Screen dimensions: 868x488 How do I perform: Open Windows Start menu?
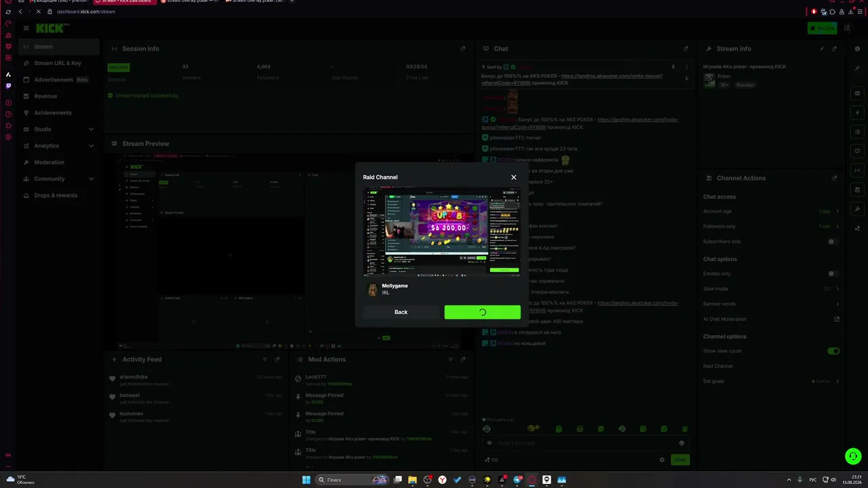tap(306, 480)
